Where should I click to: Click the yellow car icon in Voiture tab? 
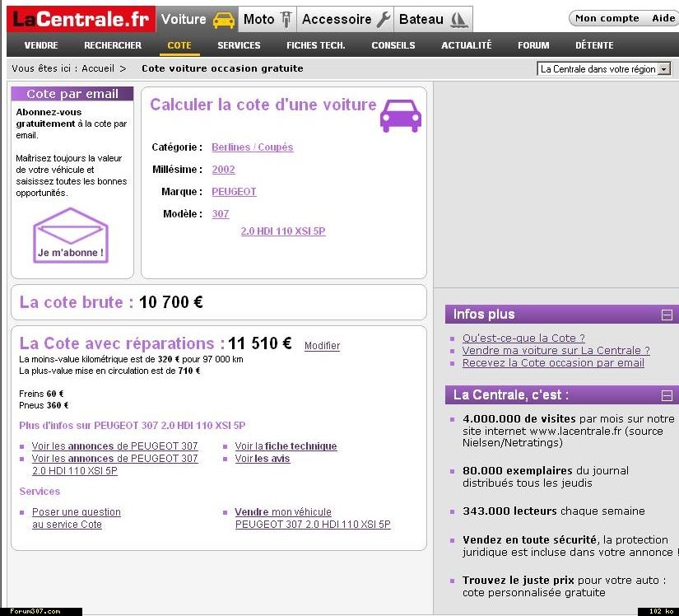(223, 20)
